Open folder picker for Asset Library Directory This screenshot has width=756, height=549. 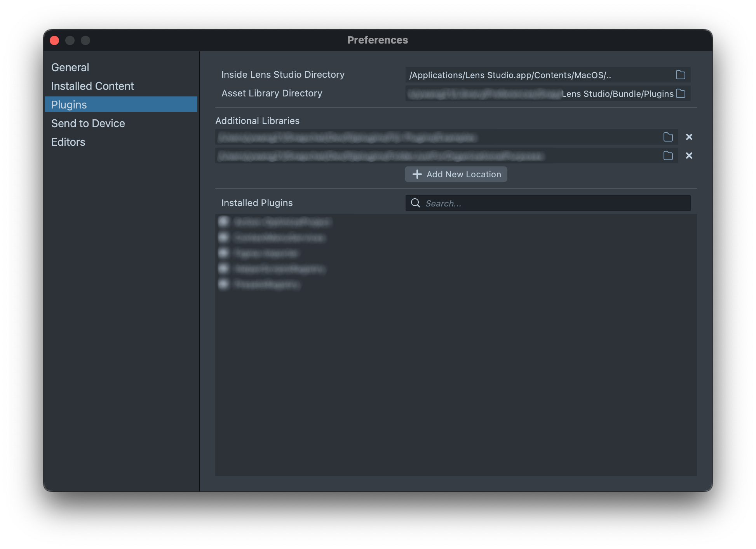point(680,94)
